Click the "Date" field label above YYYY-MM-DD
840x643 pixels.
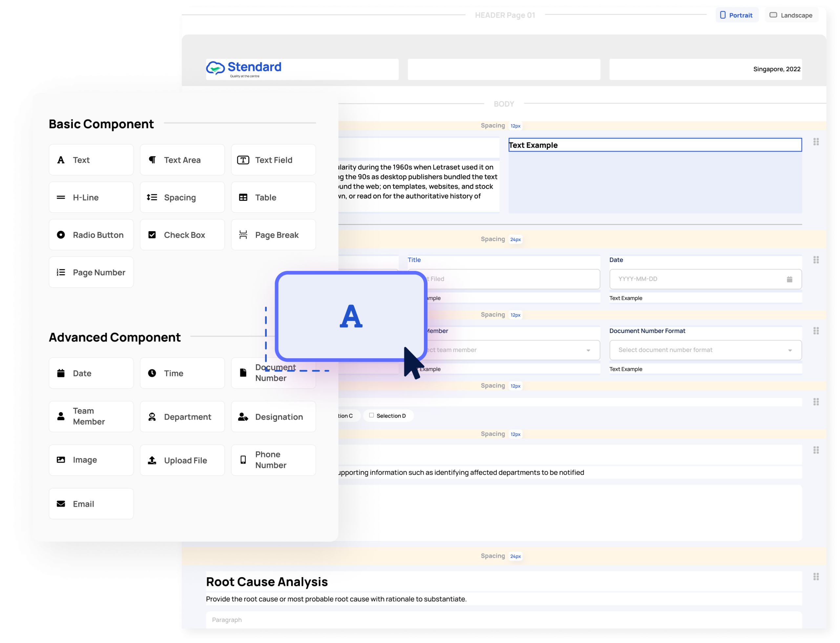click(616, 260)
